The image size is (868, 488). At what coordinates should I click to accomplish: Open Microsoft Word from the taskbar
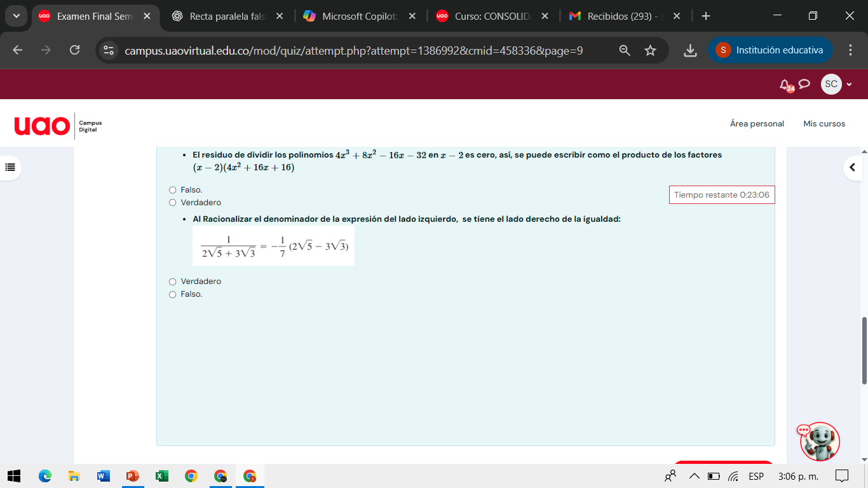click(x=104, y=476)
